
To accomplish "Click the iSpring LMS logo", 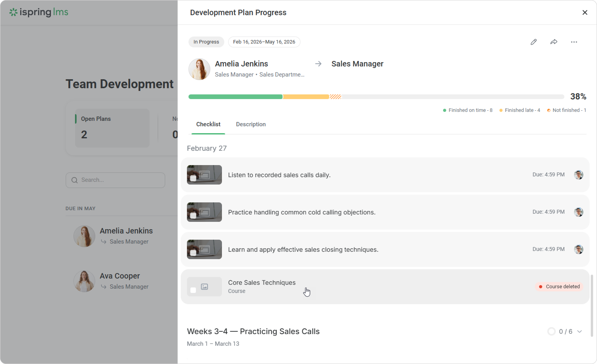I will (x=39, y=12).
